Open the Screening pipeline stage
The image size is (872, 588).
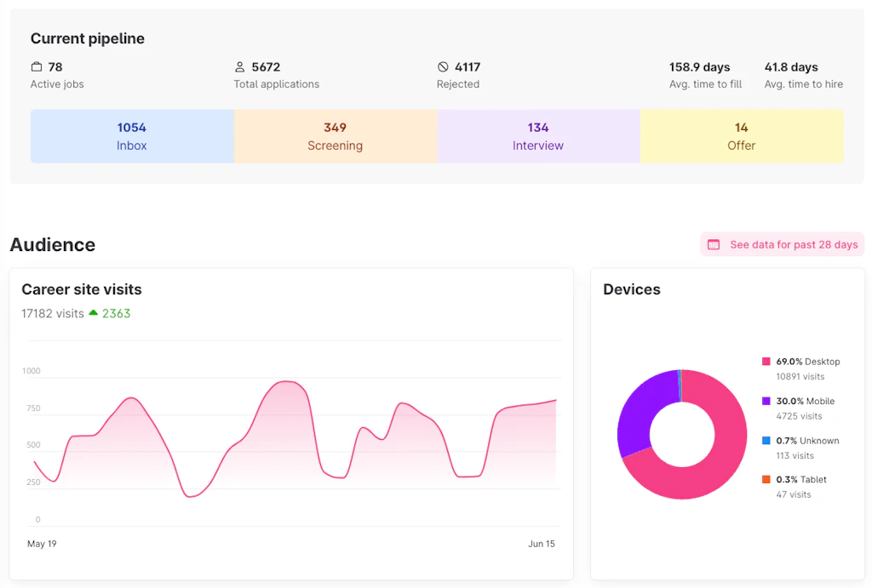pos(336,136)
